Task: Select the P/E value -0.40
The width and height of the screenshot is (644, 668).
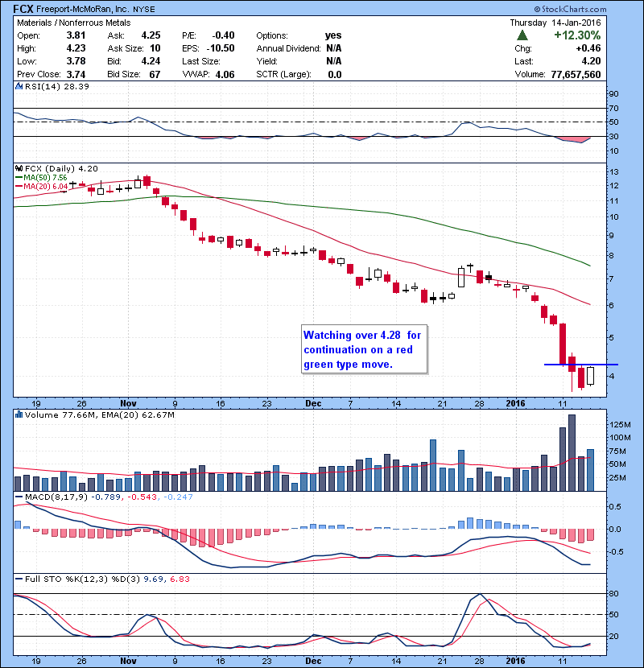Action: [x=223, y=35]
